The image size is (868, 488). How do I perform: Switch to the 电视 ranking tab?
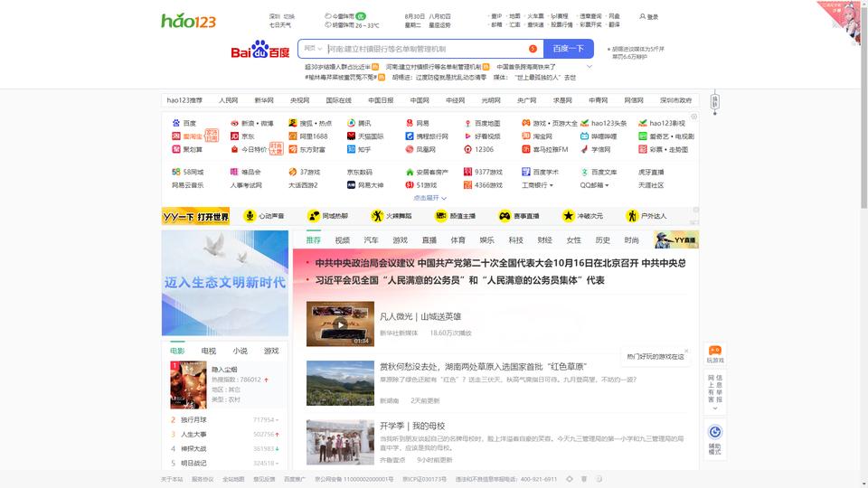209,351
